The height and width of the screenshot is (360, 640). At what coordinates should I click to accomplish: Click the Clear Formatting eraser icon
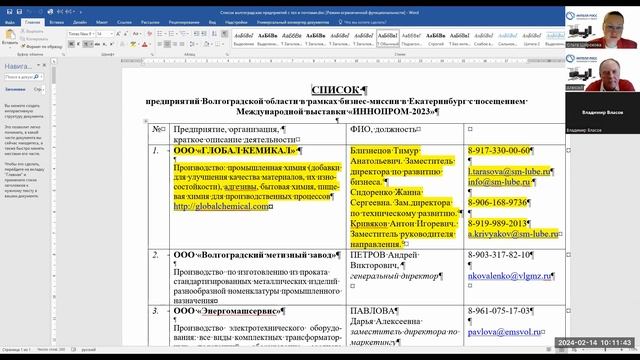(149, 34)
